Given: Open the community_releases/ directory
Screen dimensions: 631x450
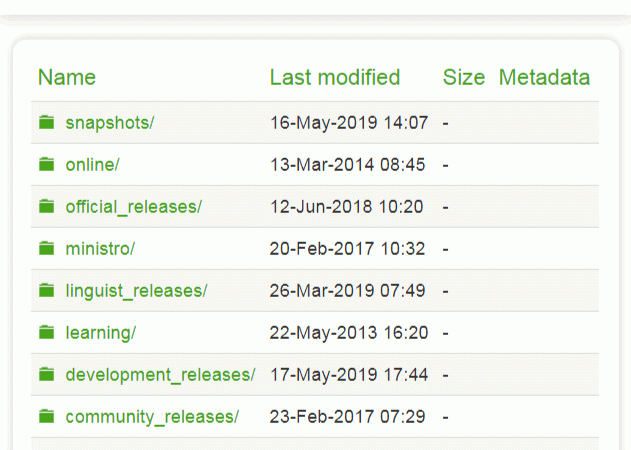Looking at the screenshot, I should pyautogui.click(x=152, y=417).
